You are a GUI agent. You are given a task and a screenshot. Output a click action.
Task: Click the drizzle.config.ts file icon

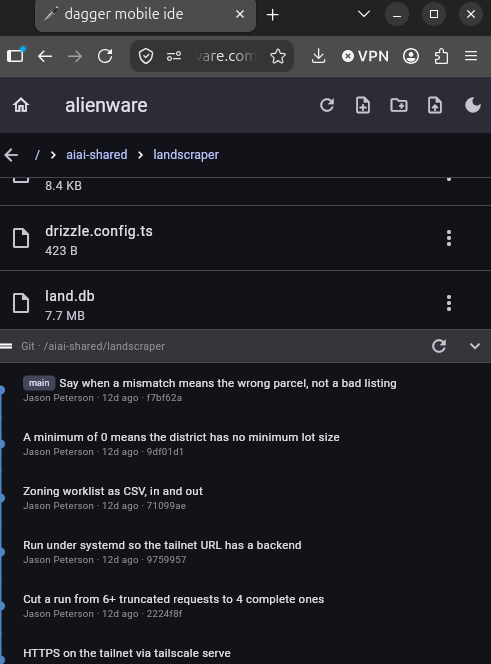point(21,238)
